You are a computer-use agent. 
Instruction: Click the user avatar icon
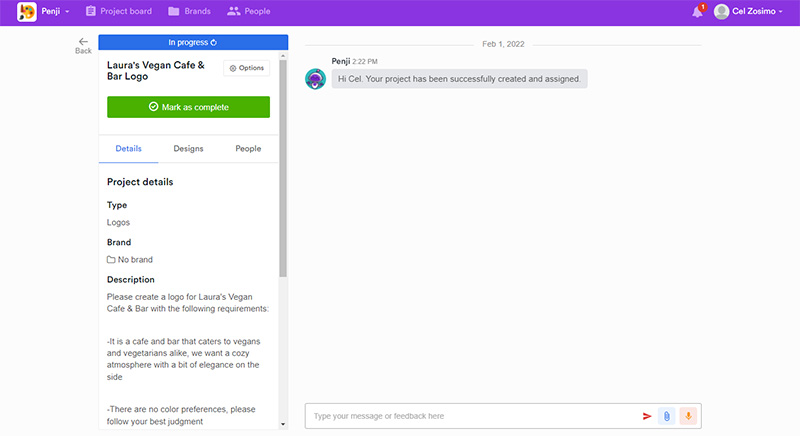[721, 11]
